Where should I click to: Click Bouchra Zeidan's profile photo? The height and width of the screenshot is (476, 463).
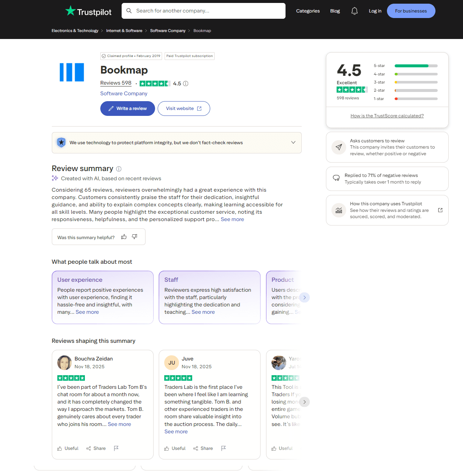(64, 363)
